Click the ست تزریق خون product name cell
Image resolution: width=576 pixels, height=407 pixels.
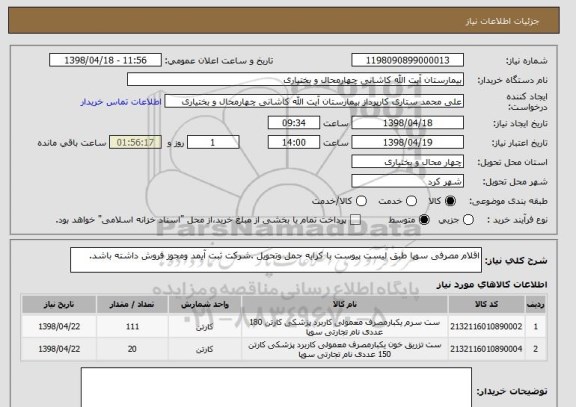pos(345,349)
